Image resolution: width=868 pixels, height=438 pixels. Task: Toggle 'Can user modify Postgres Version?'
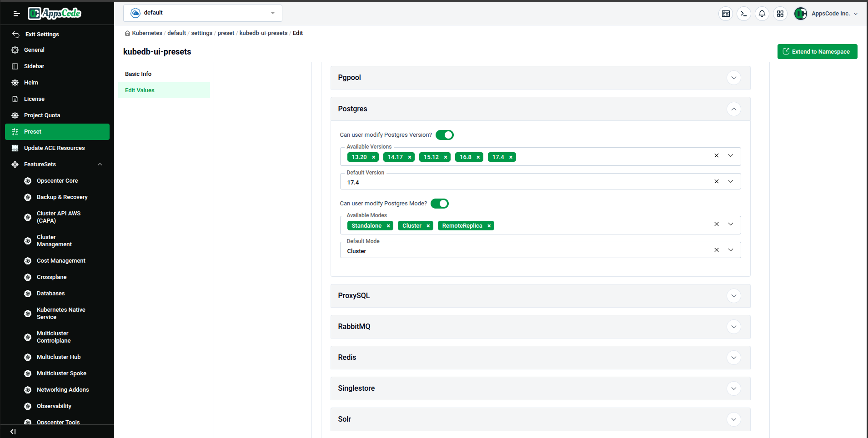[x=444, y=135]
